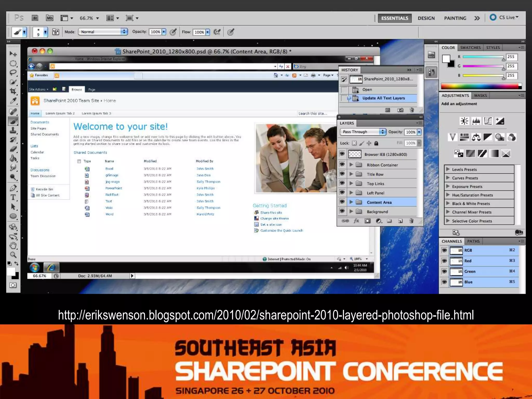Select the Crop tool
The image size is (532, 399).
[x=13, y=91]
